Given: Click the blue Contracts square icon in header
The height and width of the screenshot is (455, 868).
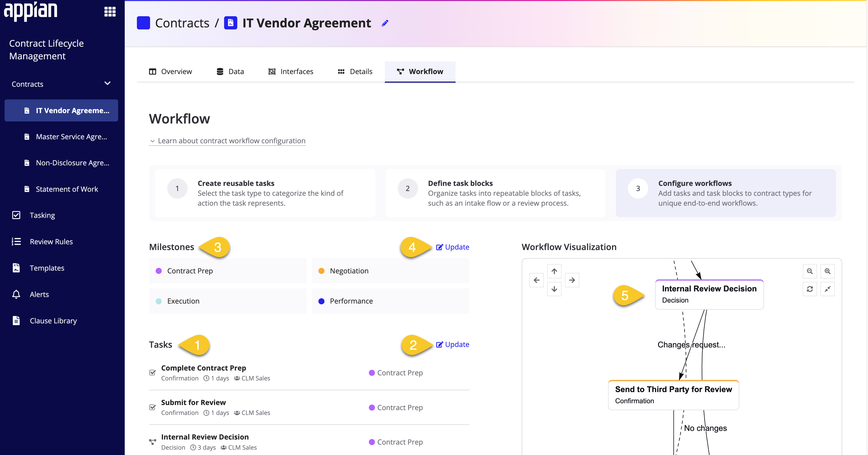Looking at the screenshot, I should pos(143,23).
